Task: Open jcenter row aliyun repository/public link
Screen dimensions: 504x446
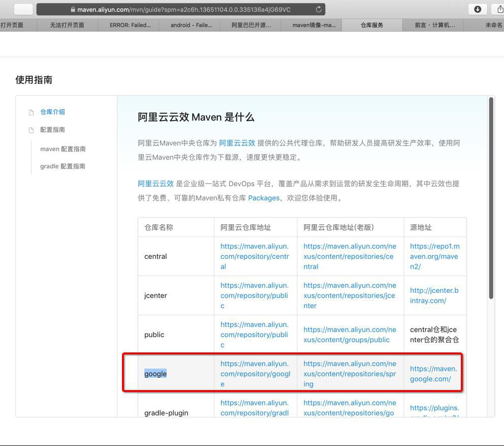Action: click(254, 295)
